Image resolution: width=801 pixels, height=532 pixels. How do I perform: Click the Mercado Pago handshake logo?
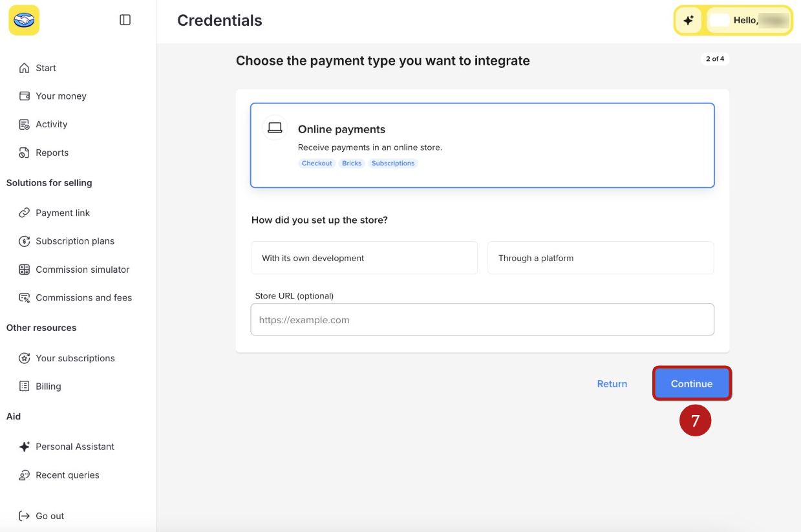(24, 20)
